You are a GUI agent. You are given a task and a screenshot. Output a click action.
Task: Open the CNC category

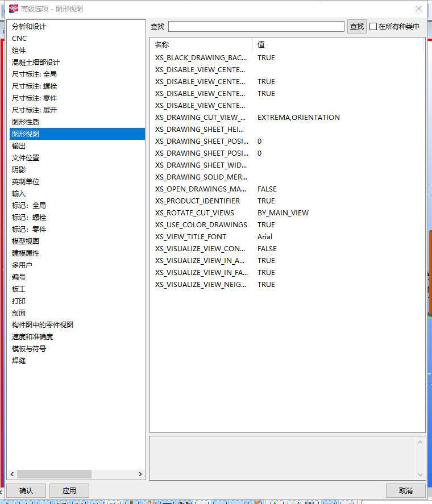pos(19,39)
